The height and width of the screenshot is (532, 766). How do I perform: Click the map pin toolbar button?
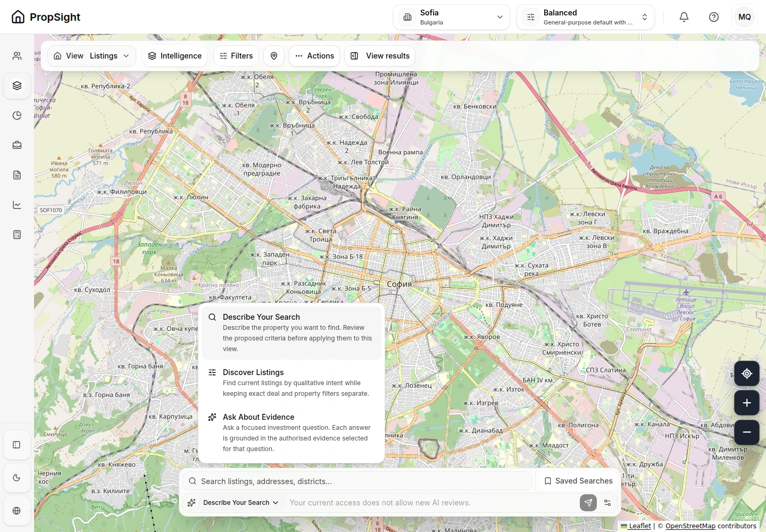click(274, 56)
